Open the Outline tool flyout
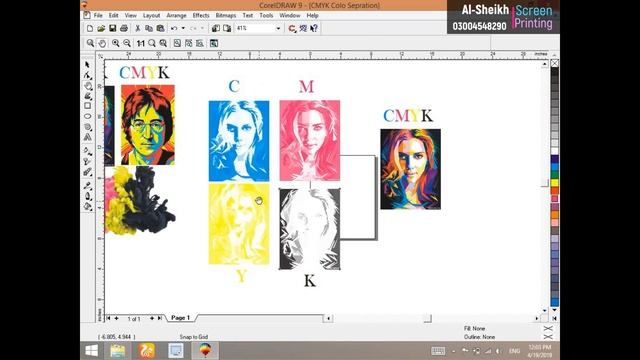 [88, 196]
